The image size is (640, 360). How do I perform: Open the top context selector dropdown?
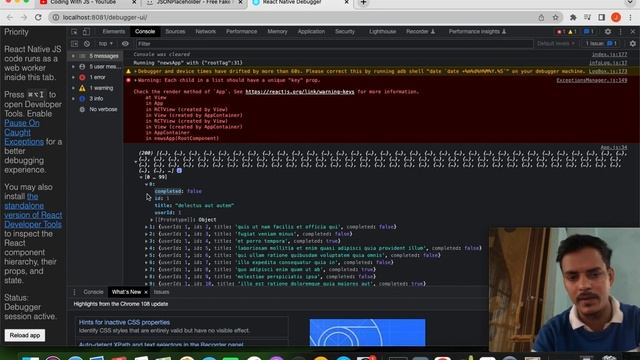[105, 44]
